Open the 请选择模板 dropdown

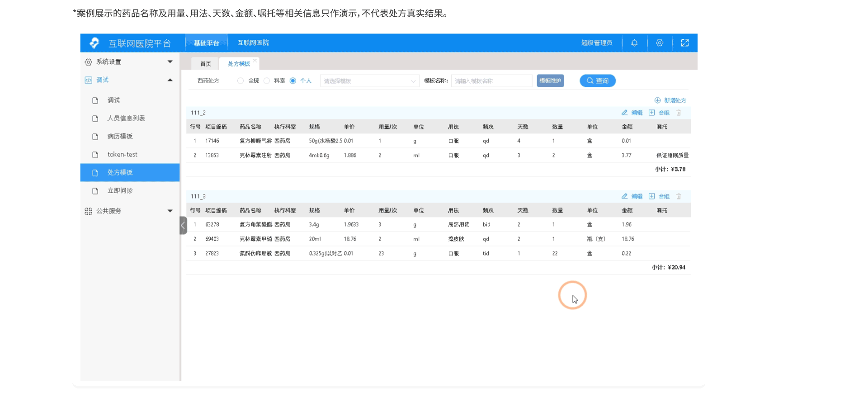(x=370, y=81)
